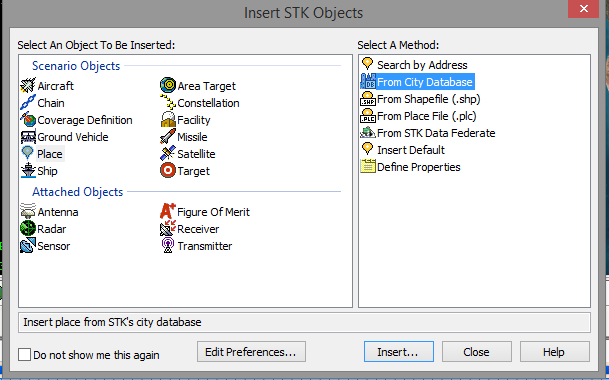Select the Area Target icon
This screenshot has height=380, width=609.
click(x=168, y=85)
